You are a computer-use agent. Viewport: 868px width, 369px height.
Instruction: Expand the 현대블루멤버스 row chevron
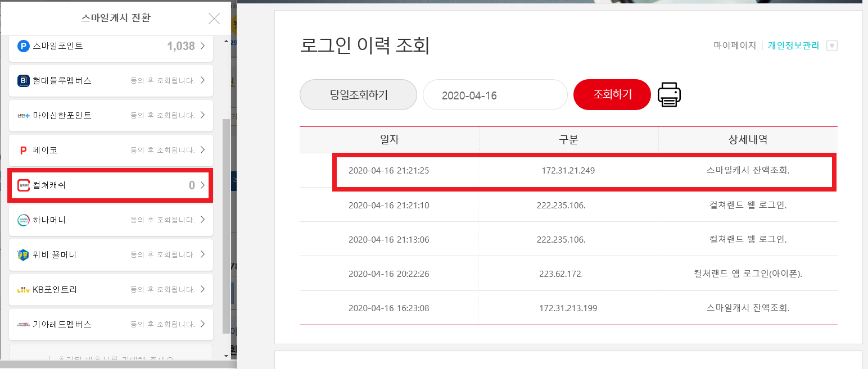click(202, 80)
